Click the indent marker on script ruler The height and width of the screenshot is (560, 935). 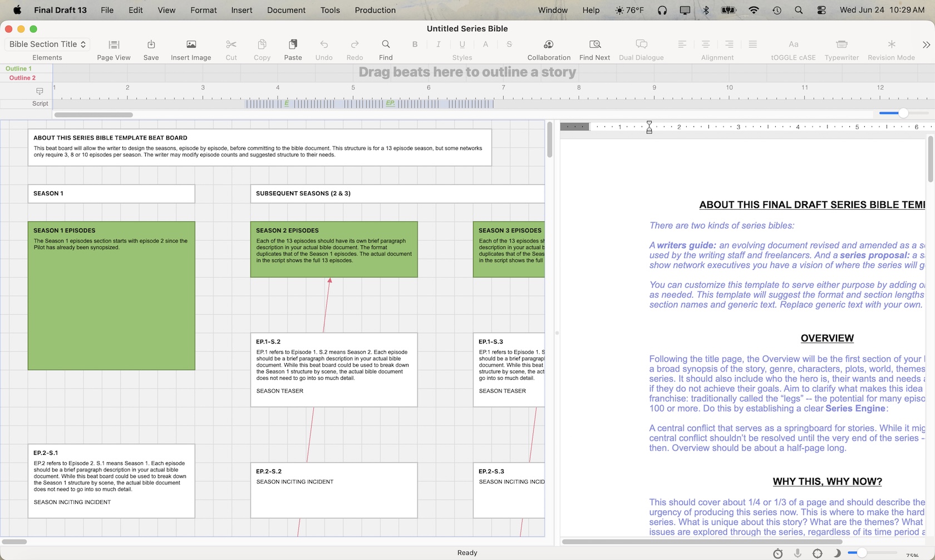click(x=649, y=127)
